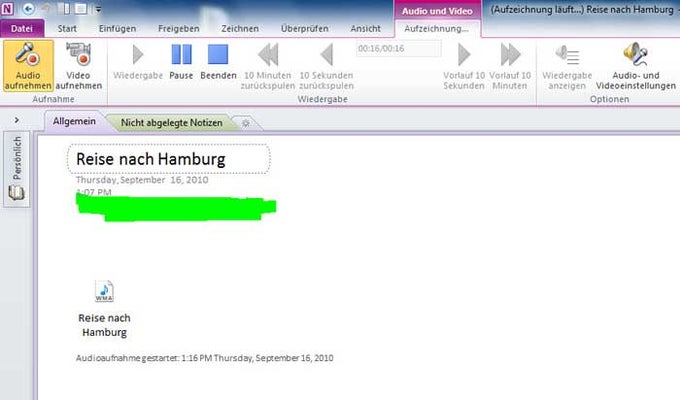Screen dimensions: 680x400
Task: Create a new section with the star tab
Action: pyautogui.click(x=246, y=123)
